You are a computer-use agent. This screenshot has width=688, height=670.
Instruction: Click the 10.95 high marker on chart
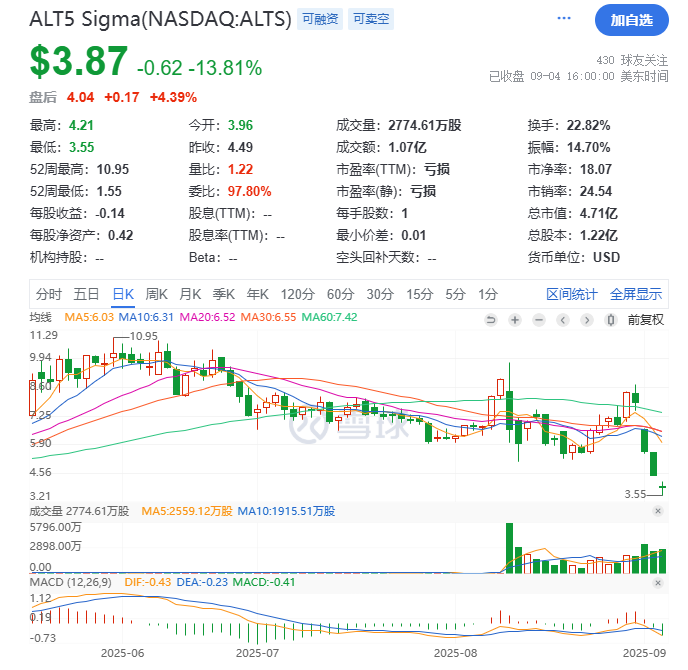point(143,336)
